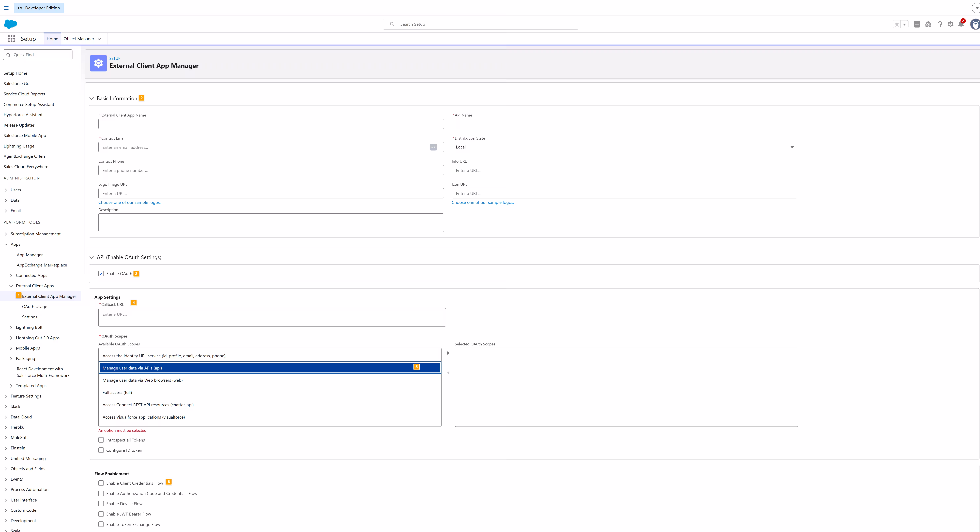Screen dimensions: 980x532
Task: Select Access Connect REST API resources scope
Action: coord(270,405)
